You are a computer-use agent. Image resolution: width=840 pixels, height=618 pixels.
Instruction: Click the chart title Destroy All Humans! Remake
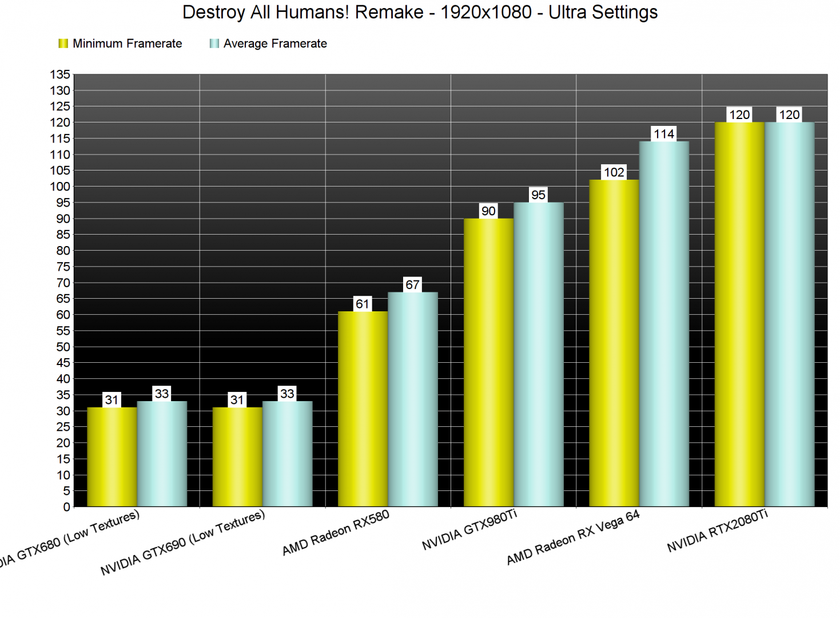click(420, 12)
